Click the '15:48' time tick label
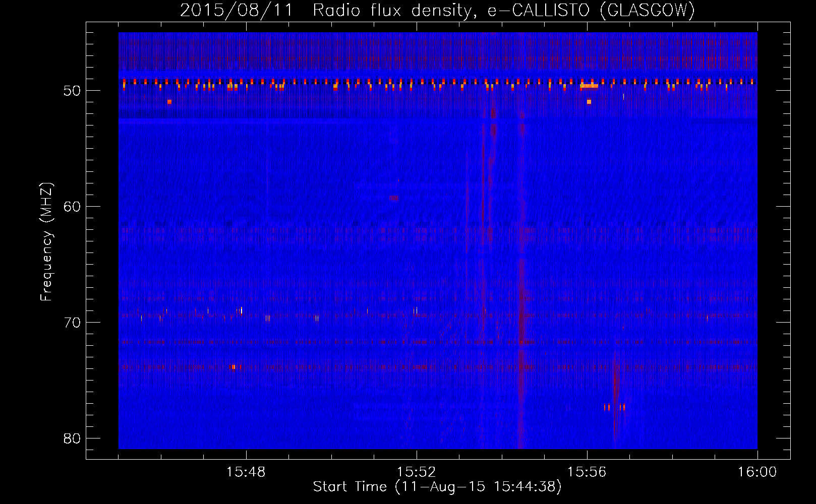Image resolution: width=816 pixels, height=504 pixels. point(246,472)
